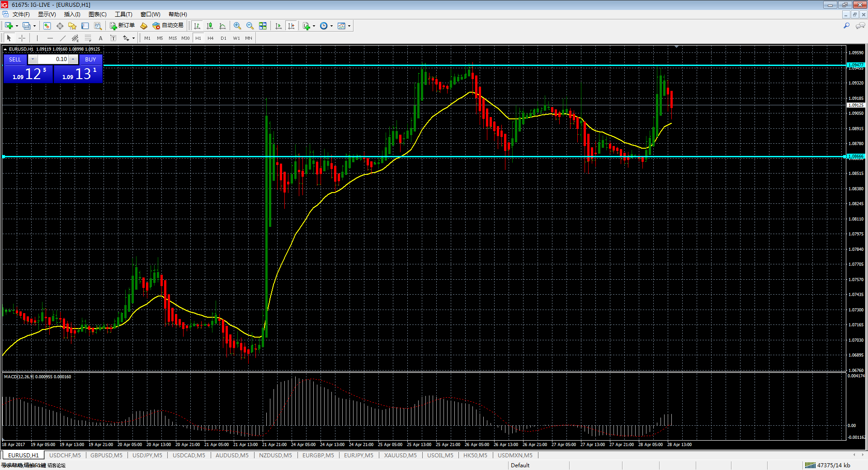Switch to line chart display
The width and height of the screenshot is (868, 470).
coord(222,26)
